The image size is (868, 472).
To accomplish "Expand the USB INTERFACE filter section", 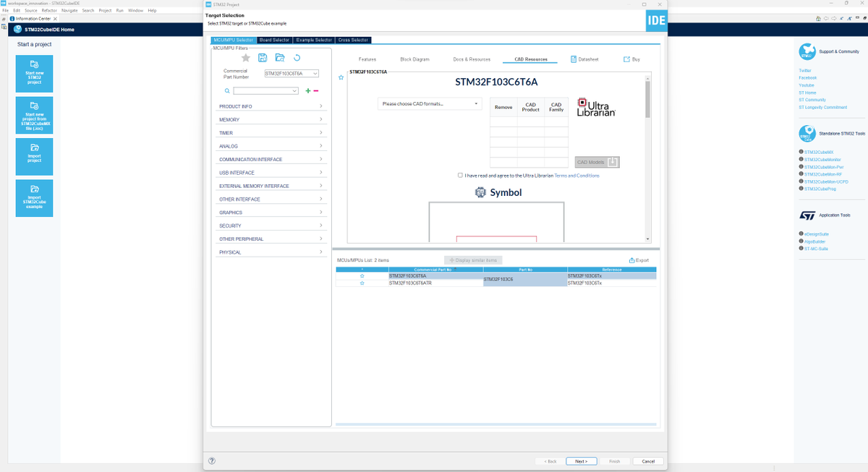I will tap(271, 173).
